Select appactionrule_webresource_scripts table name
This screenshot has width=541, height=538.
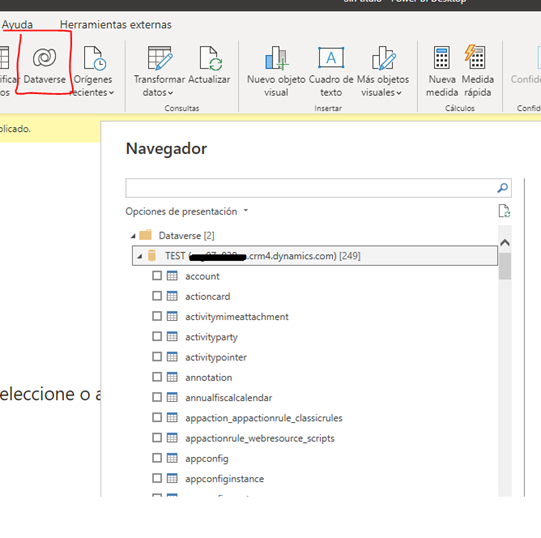point(260,439)
